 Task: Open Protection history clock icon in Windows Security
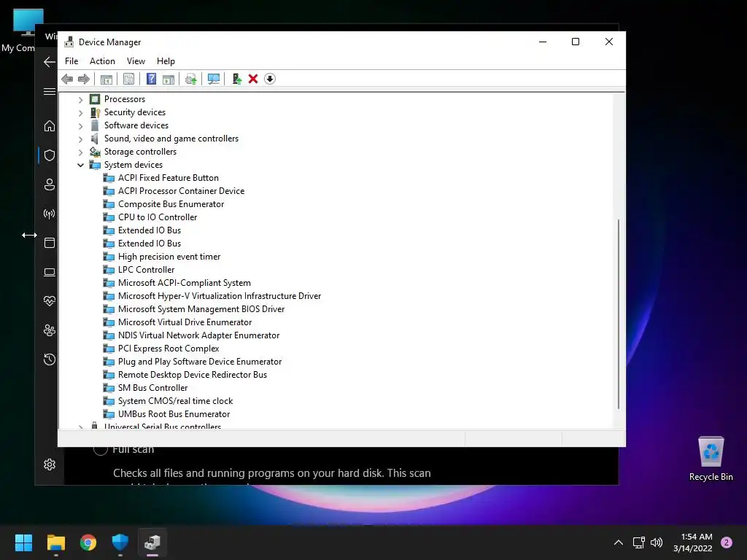tap(50, 359)
